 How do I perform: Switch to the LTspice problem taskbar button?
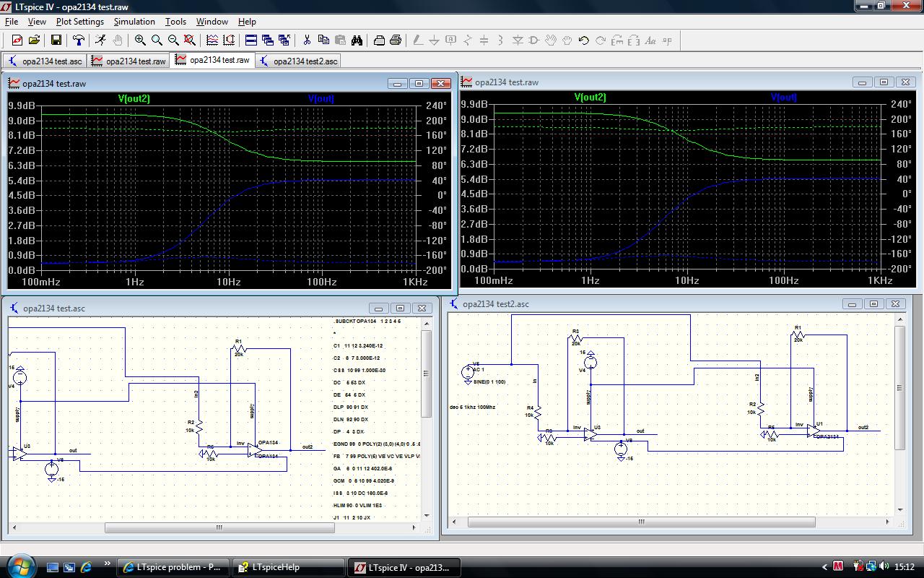pos(175,567)
